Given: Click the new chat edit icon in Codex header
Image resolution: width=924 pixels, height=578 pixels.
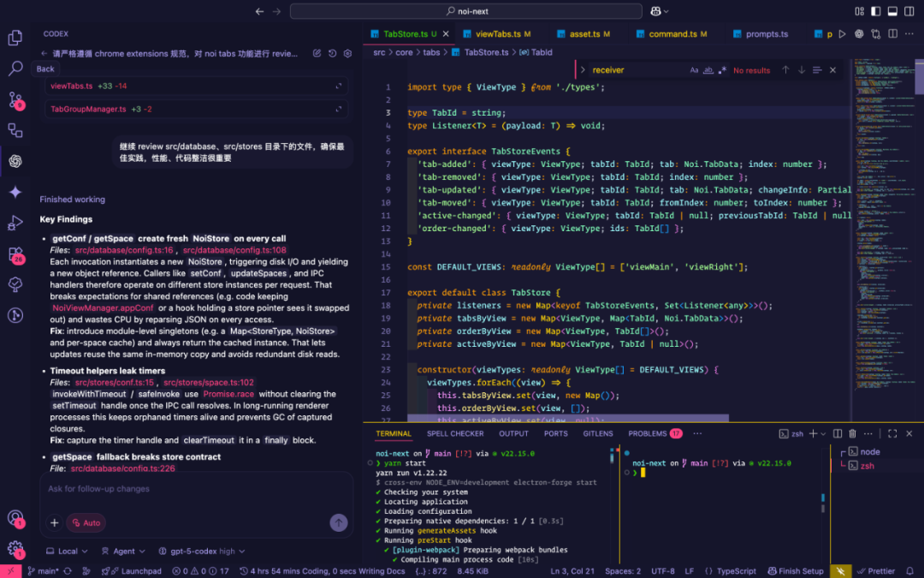Looking at the screenshot, I should coord(317,53).
